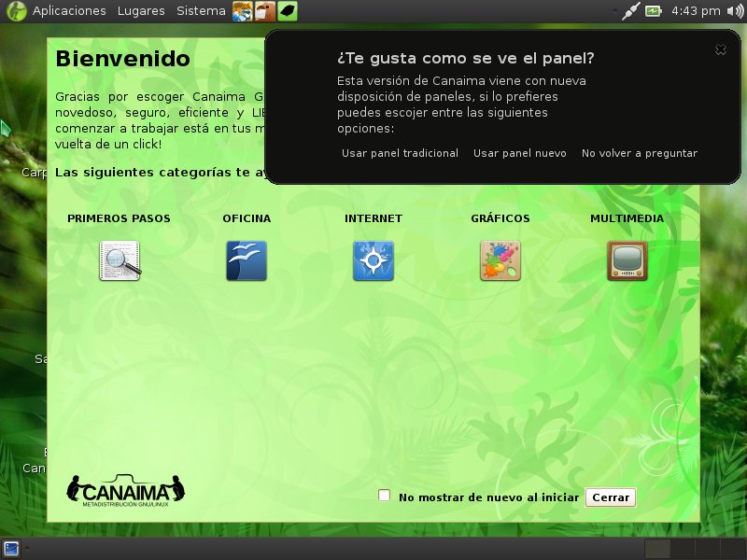
Task: Dismiss the panel notification with its X
Action: tap(720, 49)
